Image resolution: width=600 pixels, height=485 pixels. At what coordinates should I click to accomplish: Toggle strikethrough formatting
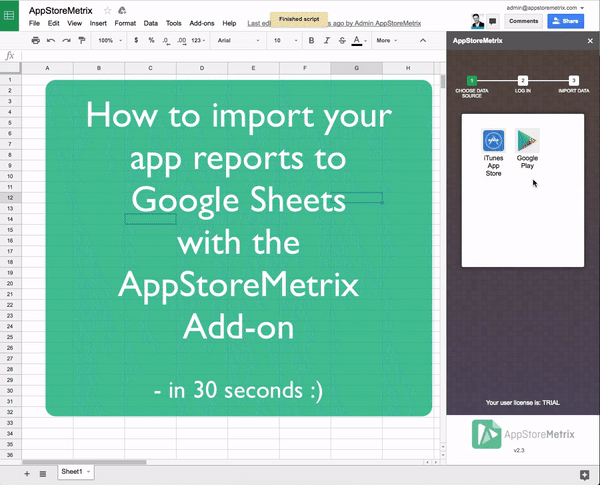[x=342, y=40]
